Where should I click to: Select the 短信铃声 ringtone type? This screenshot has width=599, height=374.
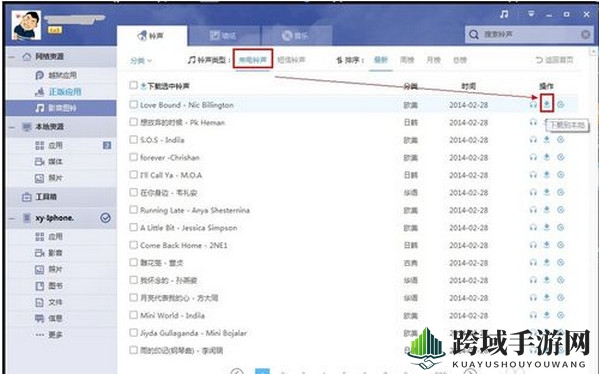pos(291,60)
